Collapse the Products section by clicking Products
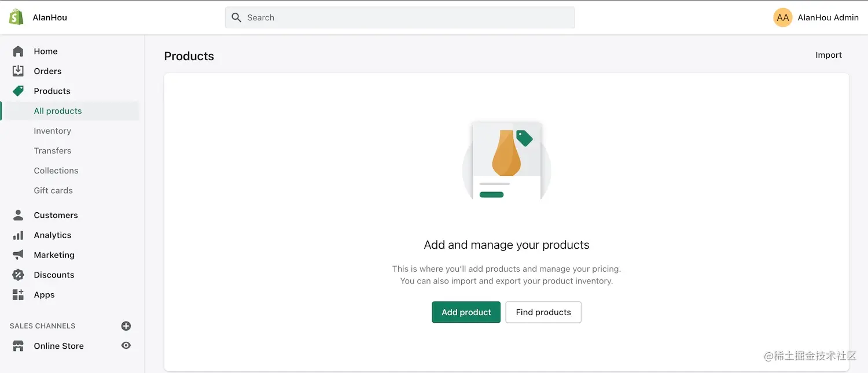Screen dimensions: 868x373 (x=52, y=91)
